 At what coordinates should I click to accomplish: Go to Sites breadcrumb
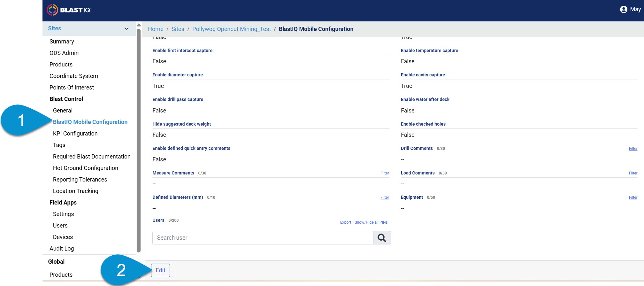click(x=178, y=29)
